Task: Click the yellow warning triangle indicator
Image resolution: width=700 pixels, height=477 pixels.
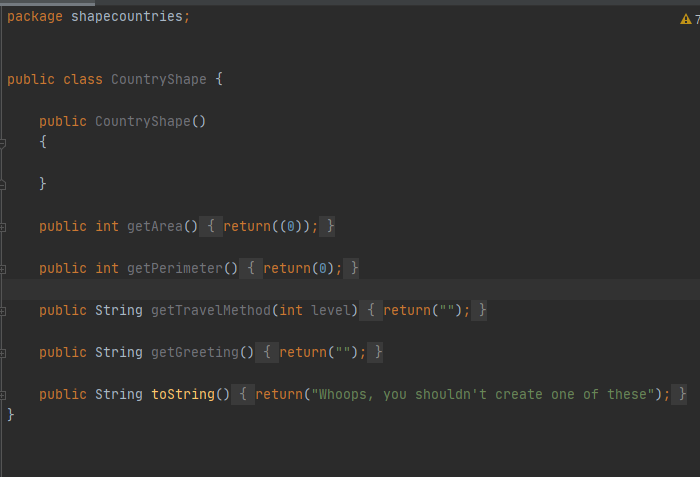Action: click(685, 19)
